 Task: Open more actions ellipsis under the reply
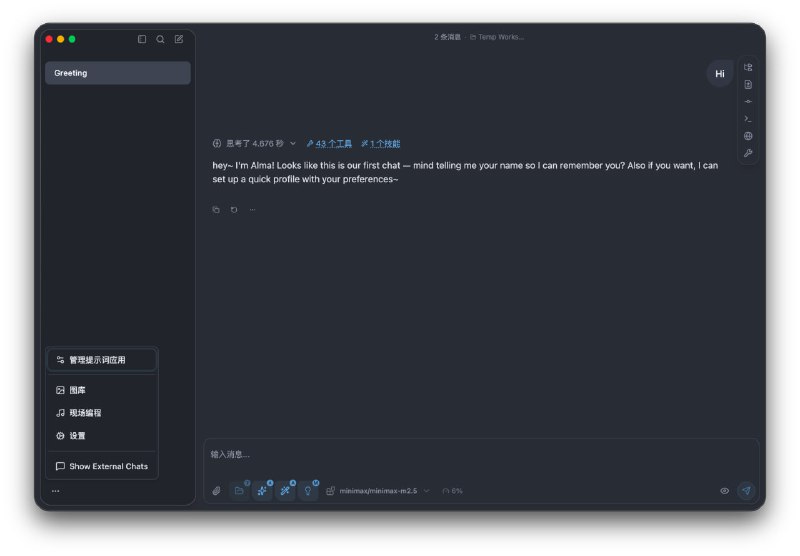coord(252,210)
